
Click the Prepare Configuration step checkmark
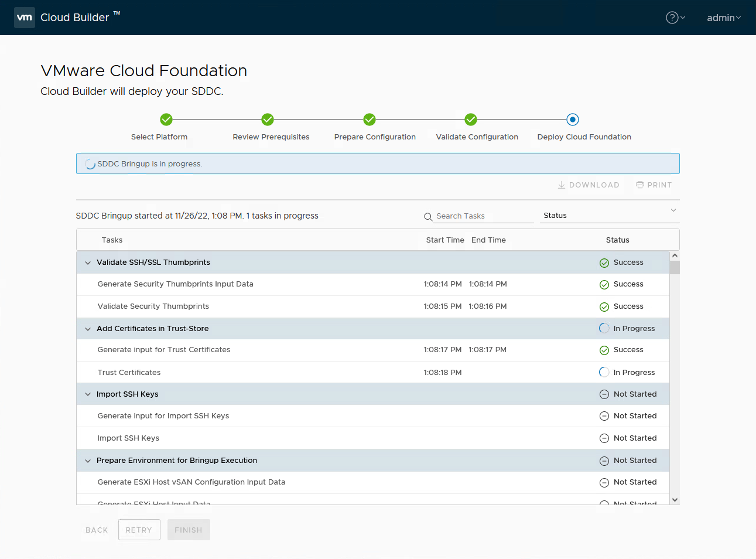[369, 119]
